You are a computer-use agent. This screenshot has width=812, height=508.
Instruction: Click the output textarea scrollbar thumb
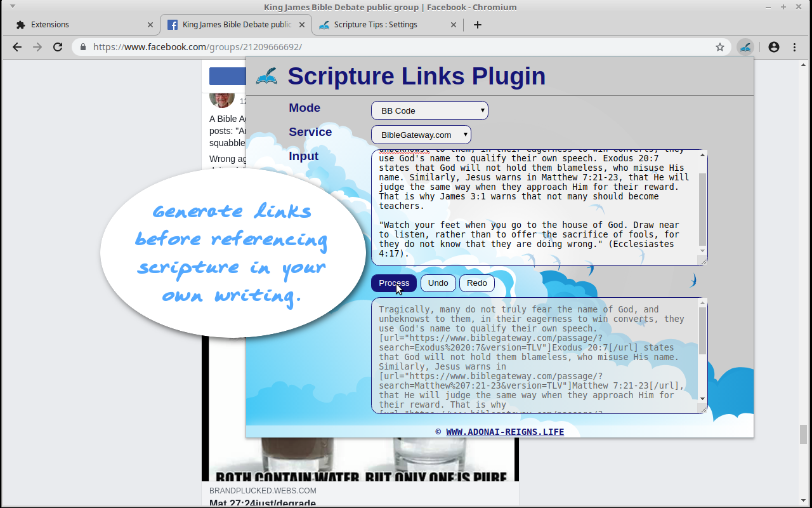click(702, 331)
